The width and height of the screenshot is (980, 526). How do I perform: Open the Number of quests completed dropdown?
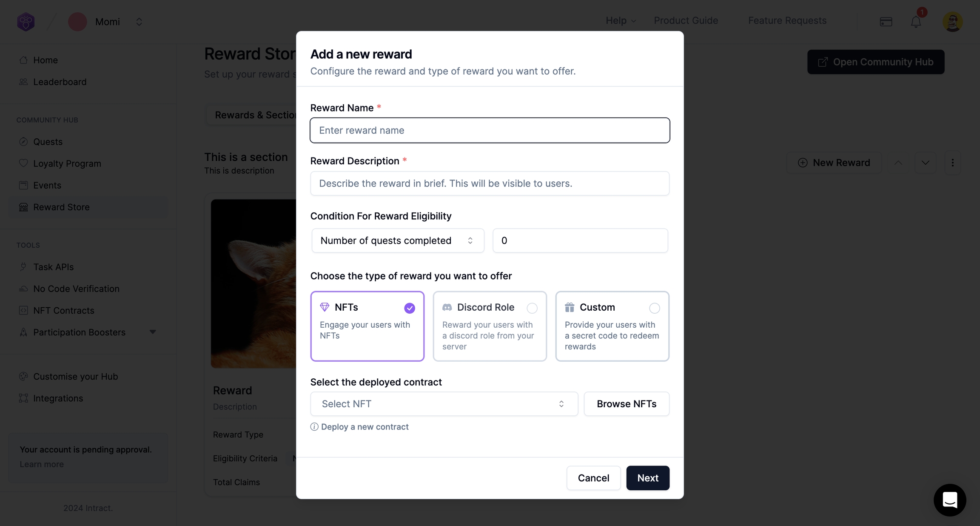pyautogui.click(x=398, y=240)
